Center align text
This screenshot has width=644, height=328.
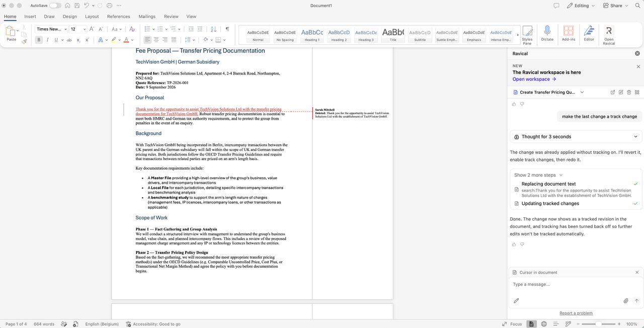[x=156, y=40]
